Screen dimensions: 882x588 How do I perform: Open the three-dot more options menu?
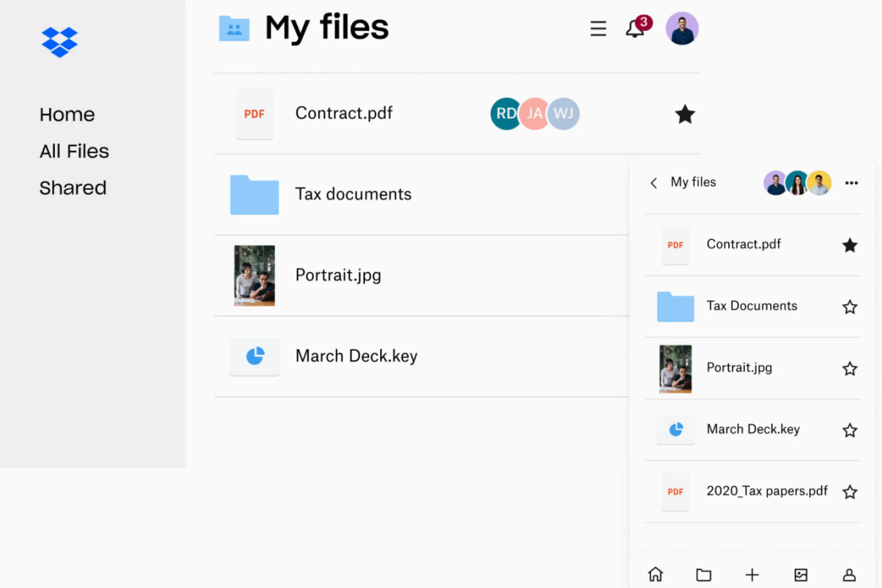(851, 183)
